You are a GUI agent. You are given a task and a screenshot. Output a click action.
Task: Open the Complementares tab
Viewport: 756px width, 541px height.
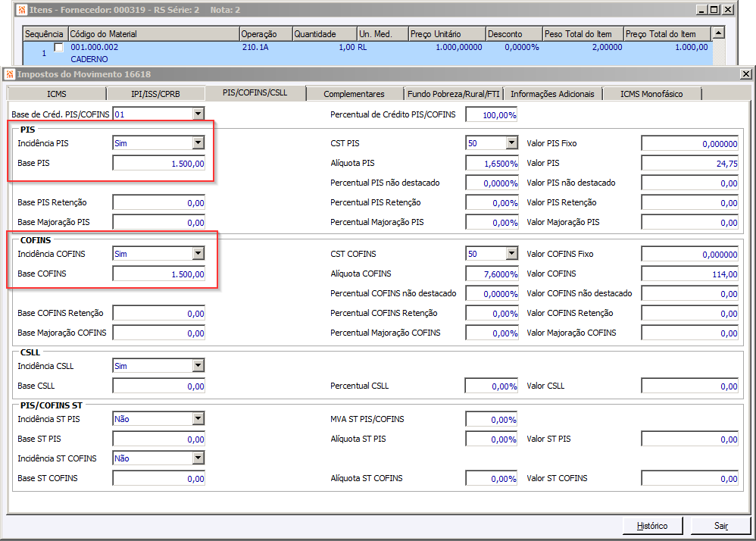(x=355, y=94)
